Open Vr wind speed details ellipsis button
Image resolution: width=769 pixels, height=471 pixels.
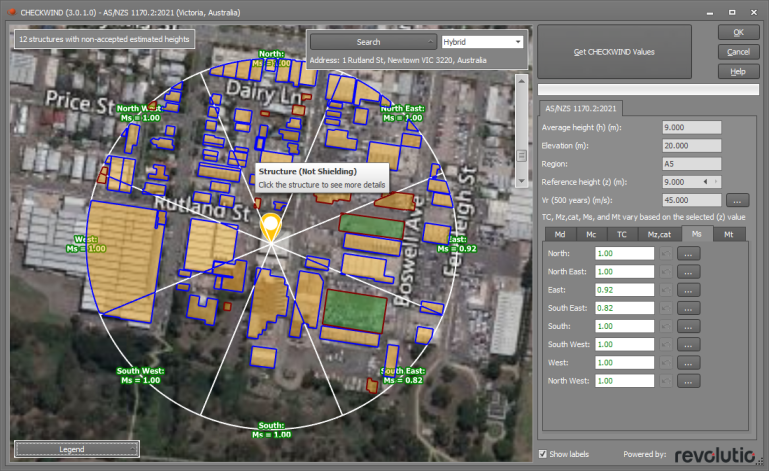pos(737,200)
